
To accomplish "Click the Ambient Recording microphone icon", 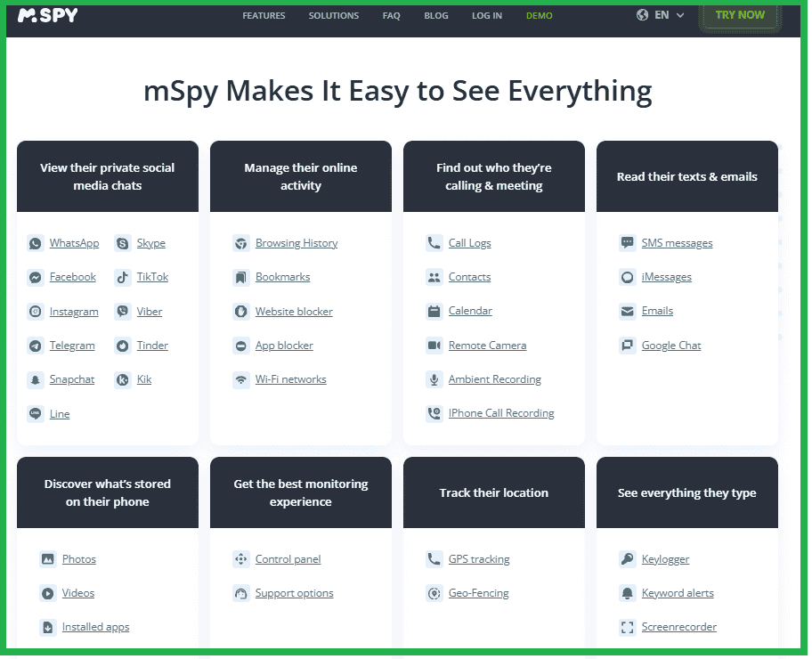I will [434, 379].
